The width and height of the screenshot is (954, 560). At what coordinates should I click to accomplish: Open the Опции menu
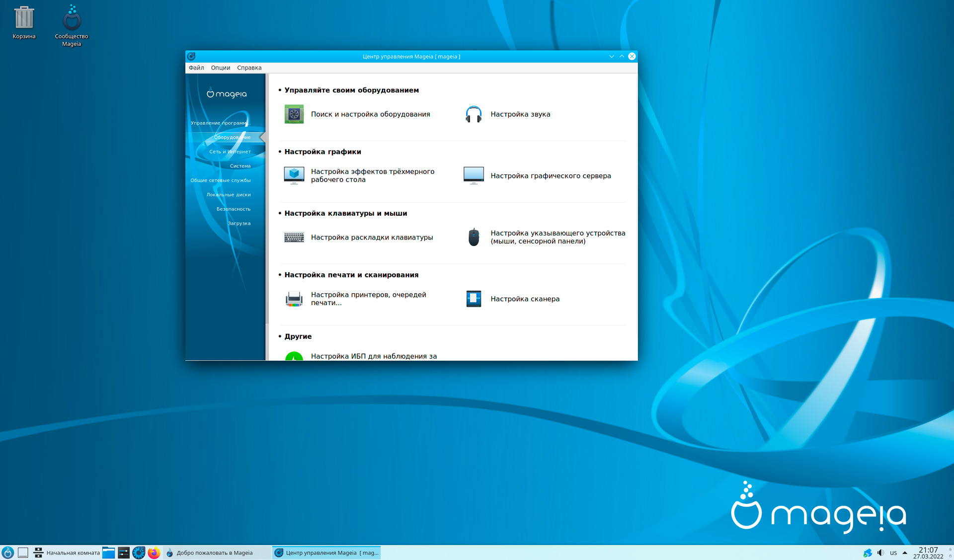click(x=220, y=68)
